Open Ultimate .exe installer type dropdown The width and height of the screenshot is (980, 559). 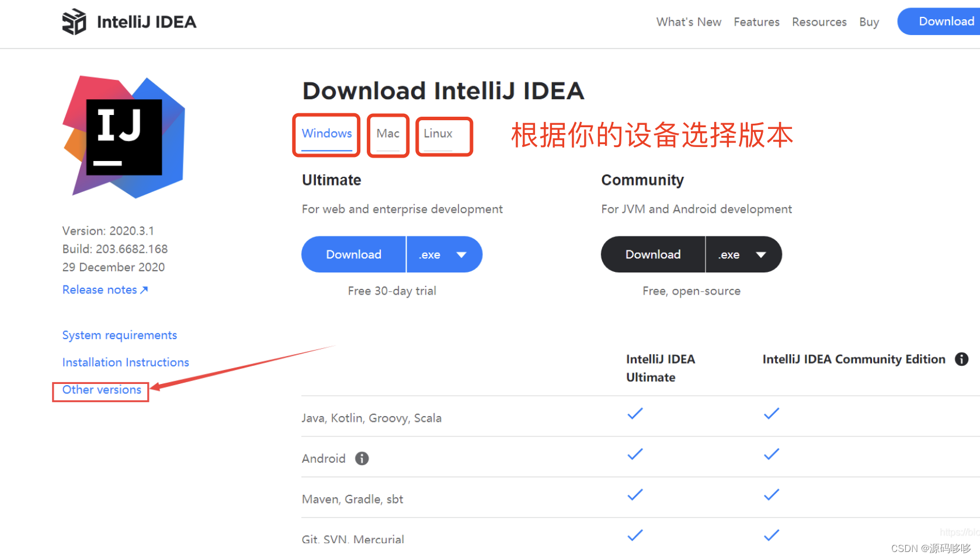coord(444,254)
